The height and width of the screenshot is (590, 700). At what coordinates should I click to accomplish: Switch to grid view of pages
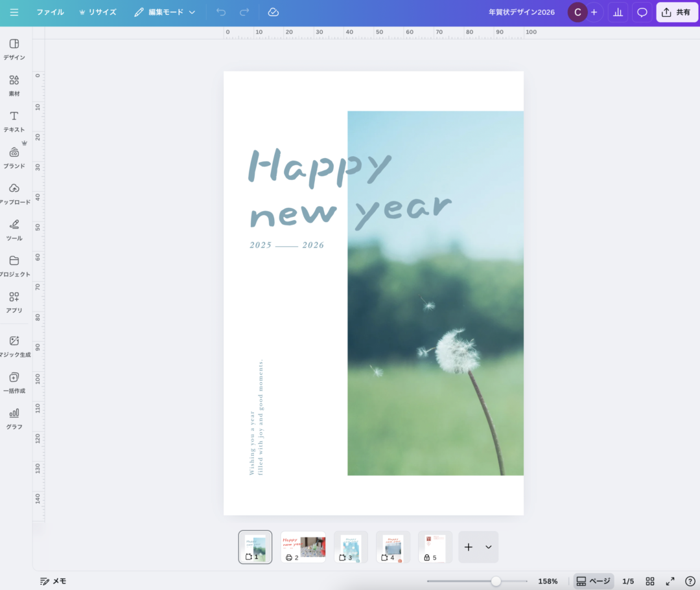tap(650, 581)
